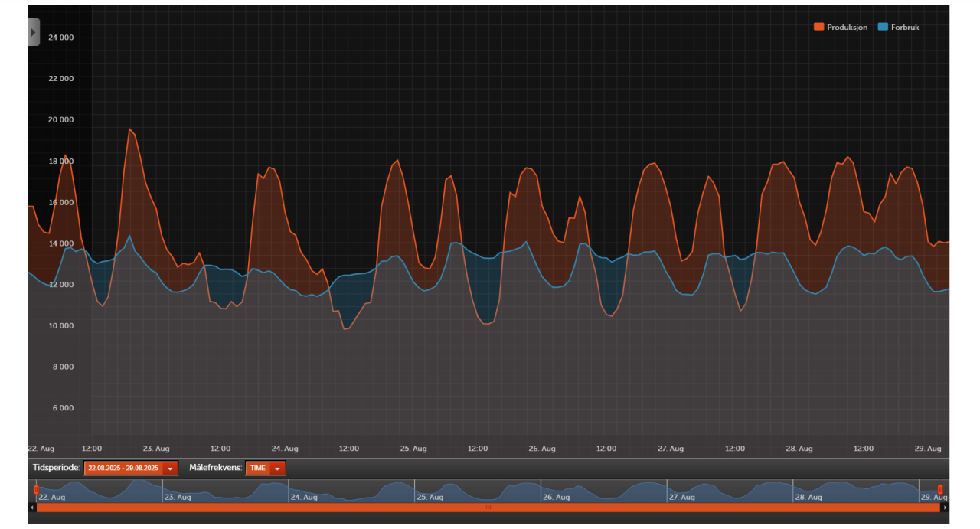Click the 25. Aug marker in navigator
The image size is (980, 529).
click(x=431, y=497)
